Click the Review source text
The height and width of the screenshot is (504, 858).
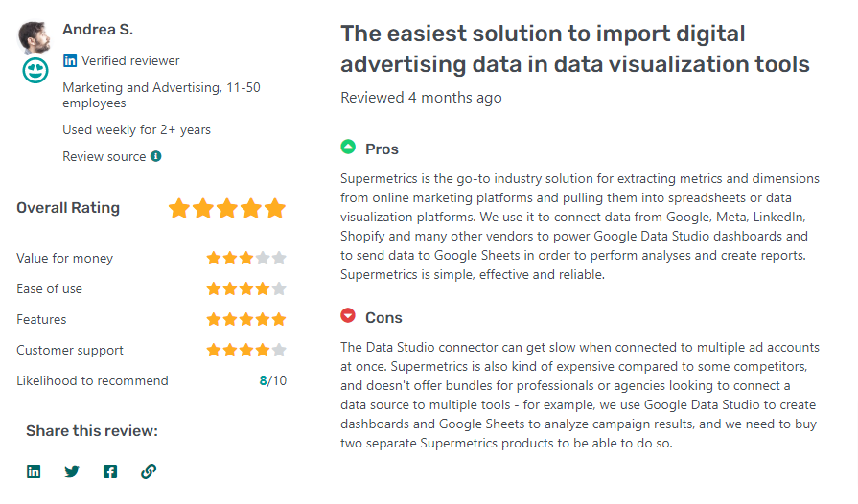pyautogui.click(x=104, y=156)
